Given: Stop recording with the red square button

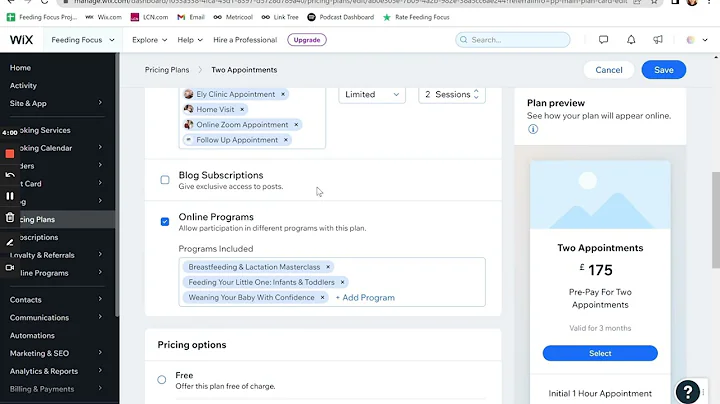Looking at the screenshot, I should 10,154.
